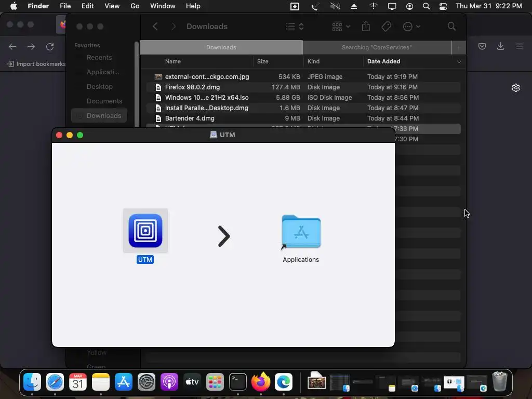Close the UTM disk image window
This screenshot has width=532, height=399.
pos(59,135)
